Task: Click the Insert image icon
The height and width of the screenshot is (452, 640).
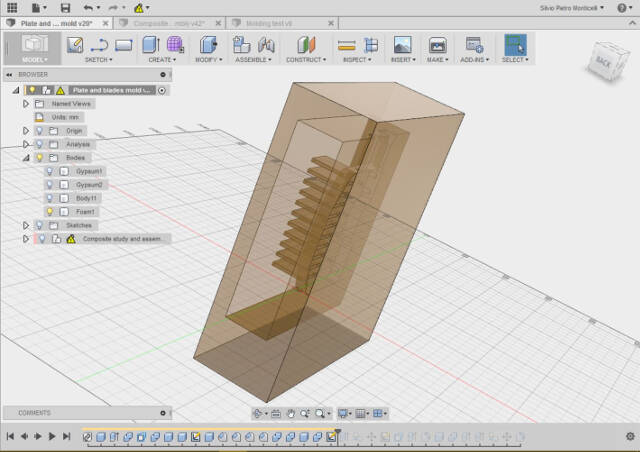Action: (403, 45)
